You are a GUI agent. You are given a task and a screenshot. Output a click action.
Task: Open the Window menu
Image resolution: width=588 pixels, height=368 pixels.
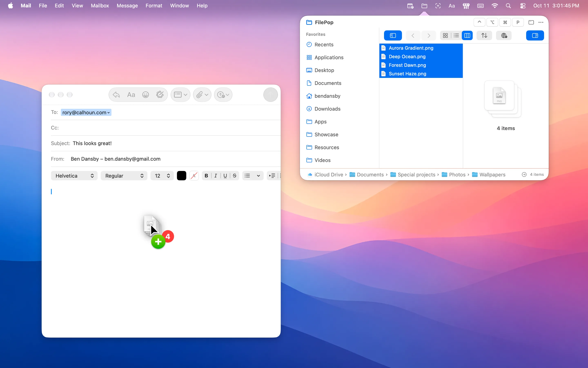179,6
